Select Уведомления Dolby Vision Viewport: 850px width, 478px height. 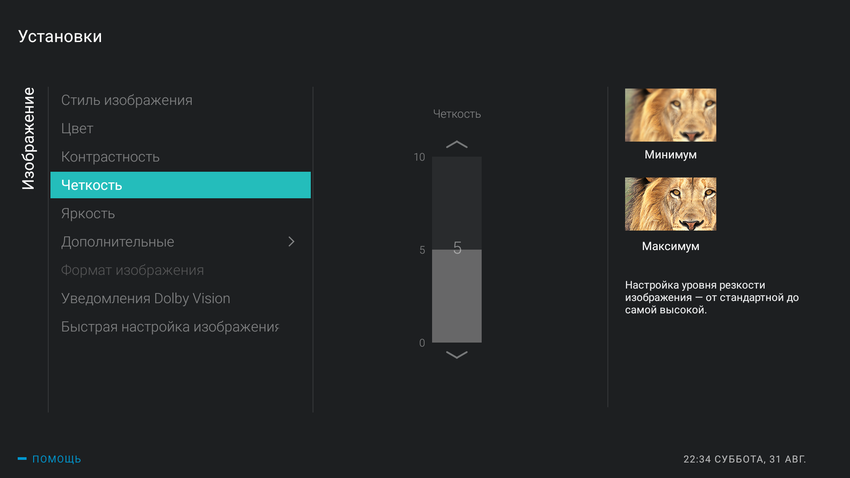(x=145, y=299)
